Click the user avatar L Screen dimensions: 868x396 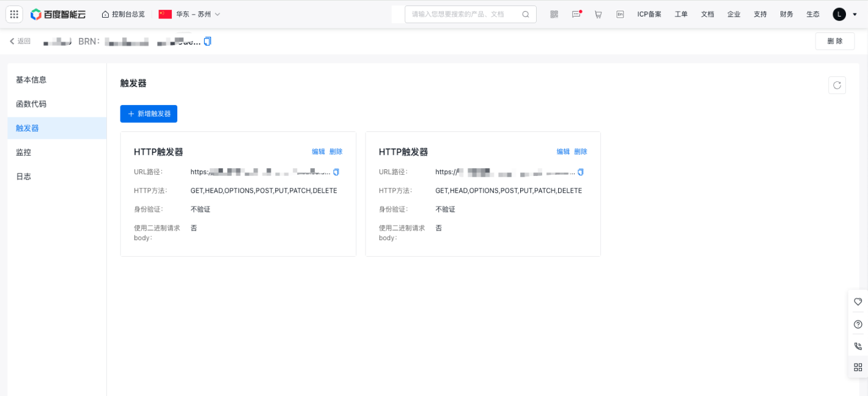tap(839, 14)
